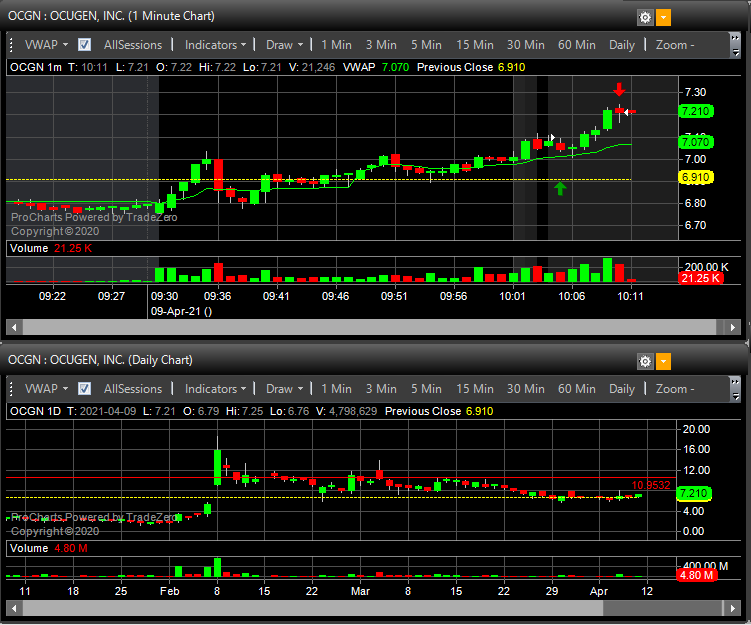Click green buy arrow marker near 10:05
The height and width of the screenshot is (625, 751).
560,188
